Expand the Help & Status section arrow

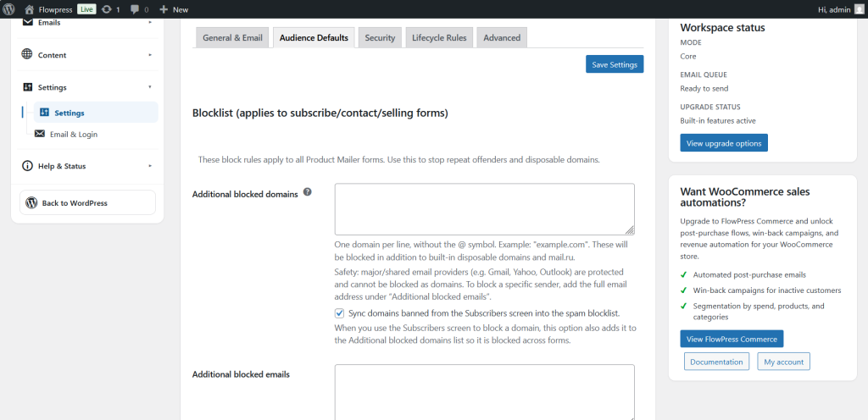click(x=150, y=166)
